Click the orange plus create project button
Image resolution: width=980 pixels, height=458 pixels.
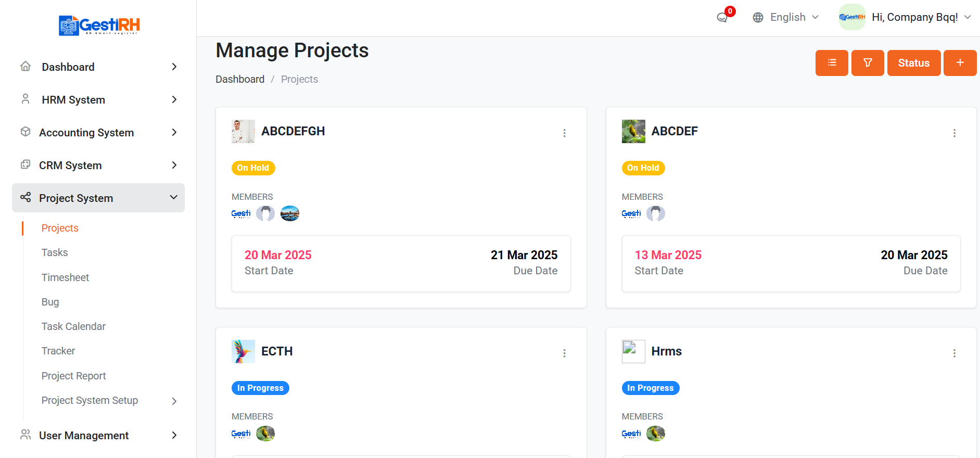(x=960, y=63)
